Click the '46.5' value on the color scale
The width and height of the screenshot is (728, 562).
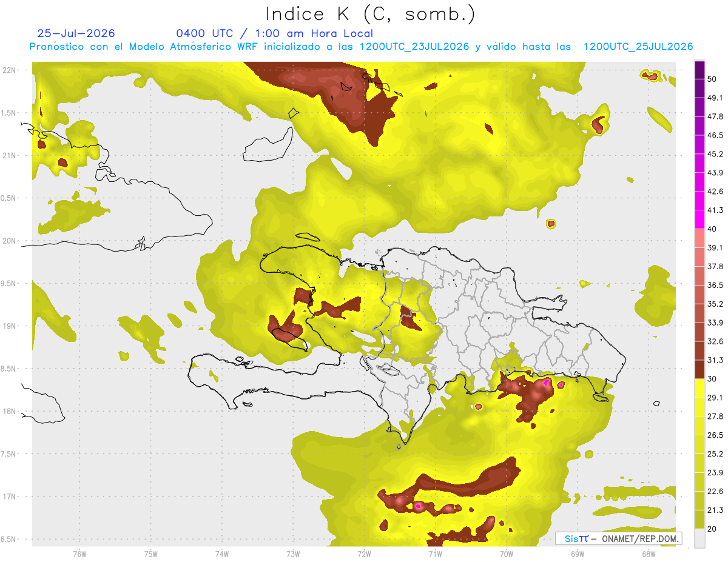(716, 135)
